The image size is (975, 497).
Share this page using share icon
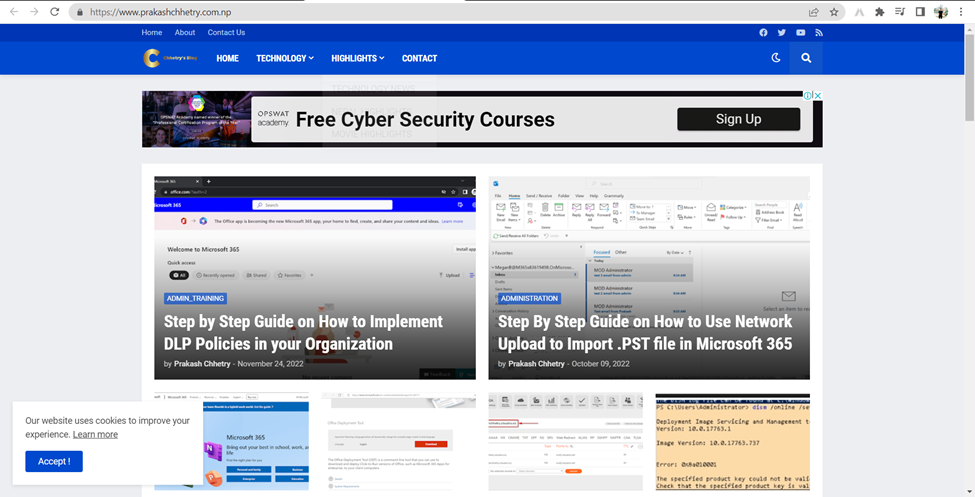813,12
